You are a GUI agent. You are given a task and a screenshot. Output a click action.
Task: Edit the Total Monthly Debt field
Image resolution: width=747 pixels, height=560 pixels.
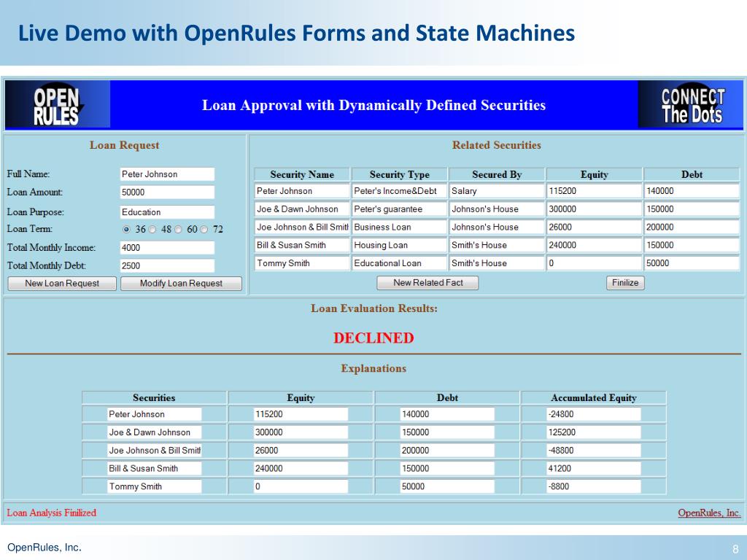(x=167, y=265)
